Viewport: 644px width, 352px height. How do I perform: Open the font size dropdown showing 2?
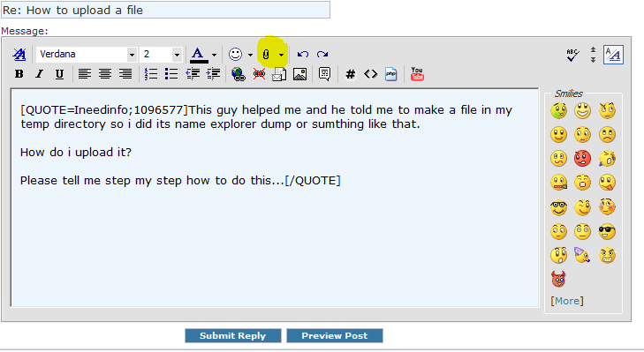[177, 55]
